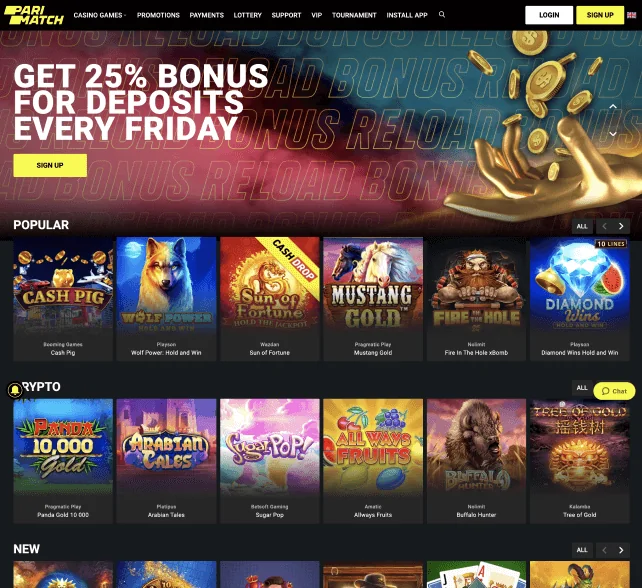Open the Mustang Gold game thumbnail
Viewport: 642px width, 588px height.
pos(373,299)
